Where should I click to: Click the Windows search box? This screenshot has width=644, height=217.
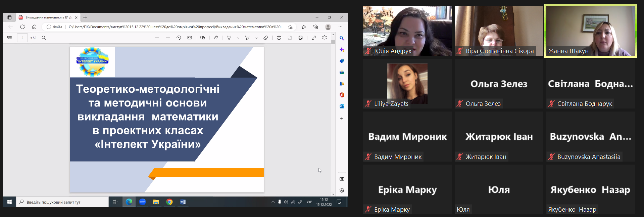(x=62, y=202)
